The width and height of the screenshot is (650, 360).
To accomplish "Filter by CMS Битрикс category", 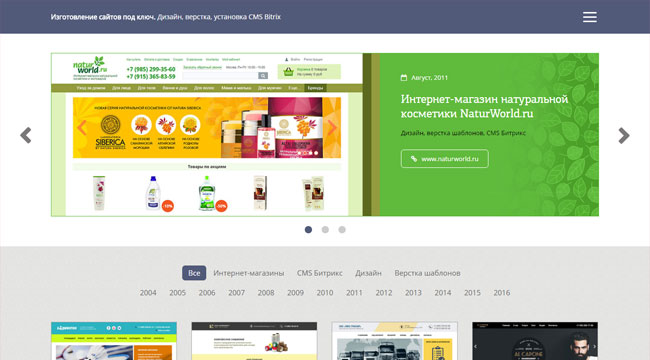I will pyautogui.click(x=319, y=273).
